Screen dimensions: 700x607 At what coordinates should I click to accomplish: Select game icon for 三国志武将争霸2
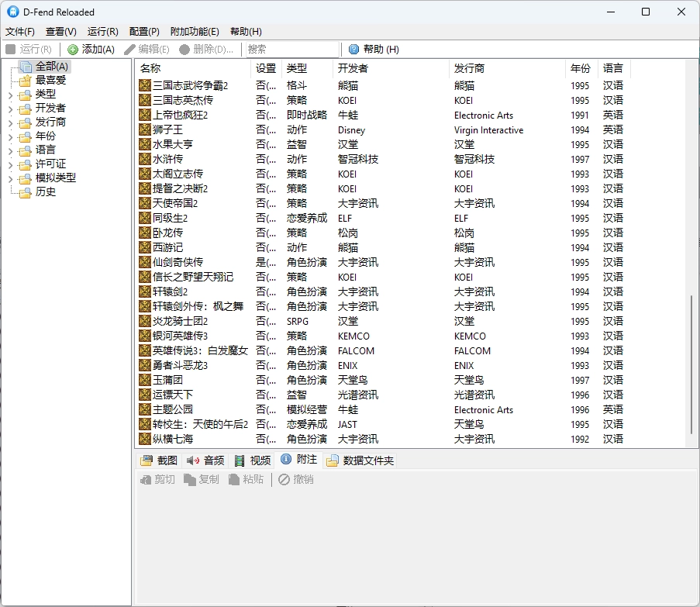[x=145, y=85]
